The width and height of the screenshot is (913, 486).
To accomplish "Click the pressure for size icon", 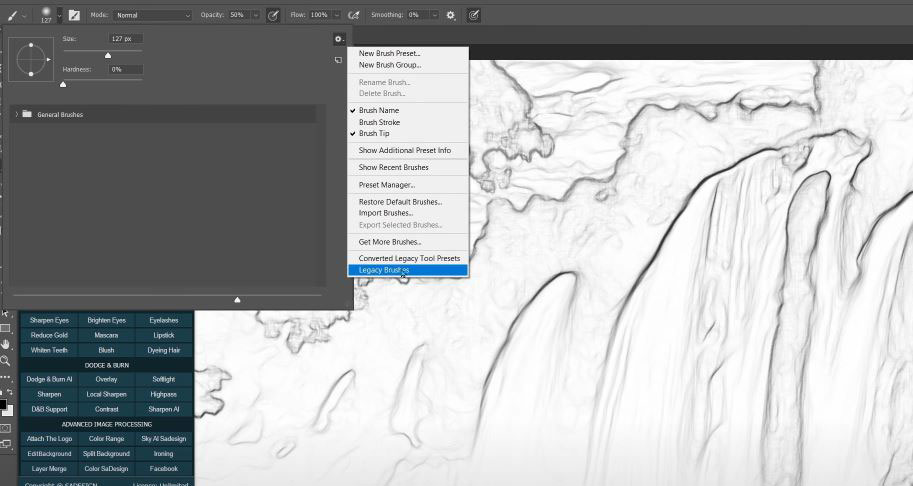I will point(473,15).
